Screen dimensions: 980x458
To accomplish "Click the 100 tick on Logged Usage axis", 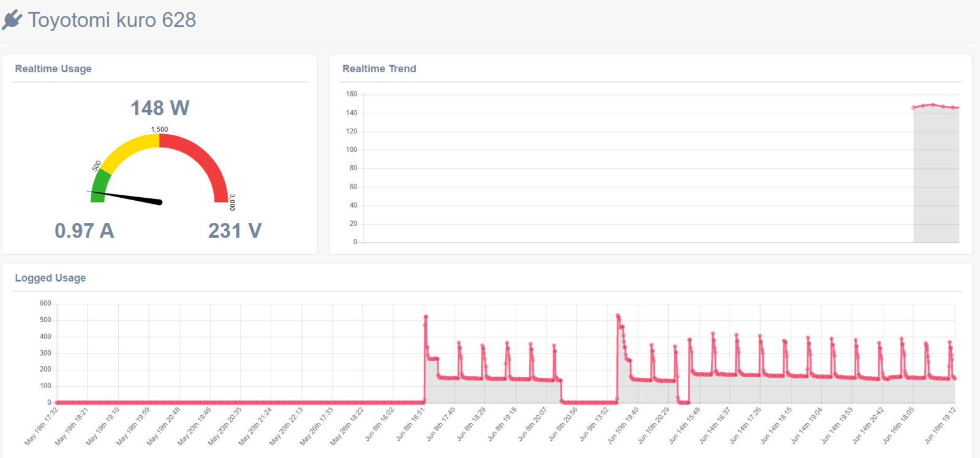I will pyautogui.click(x=45, y=386).
